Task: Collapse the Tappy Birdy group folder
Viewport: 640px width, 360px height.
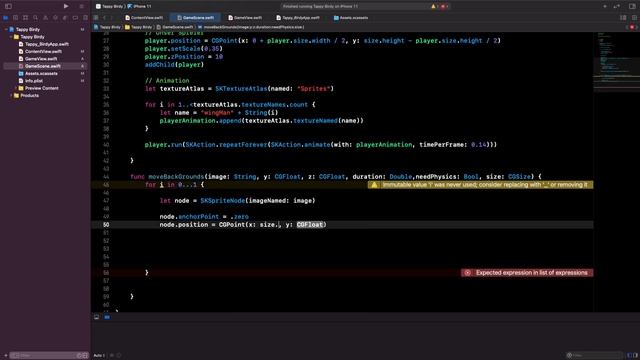Action: [x=11, y=37]
